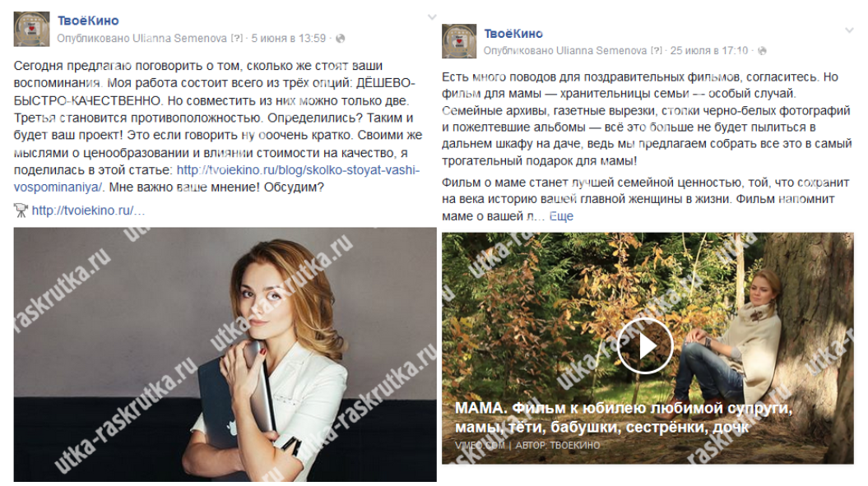
Task: Click the ТвоёКино avatar in right post
Action: (459, 41)
